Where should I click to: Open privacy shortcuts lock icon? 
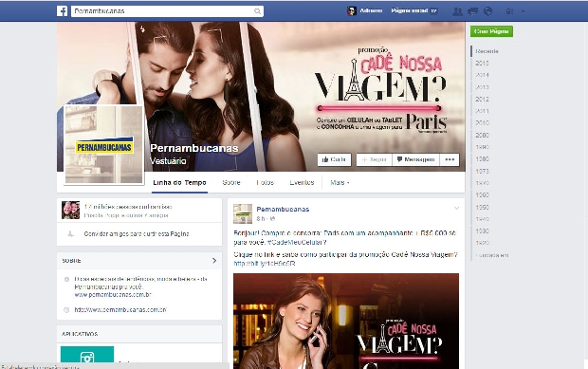click(509, 11)
